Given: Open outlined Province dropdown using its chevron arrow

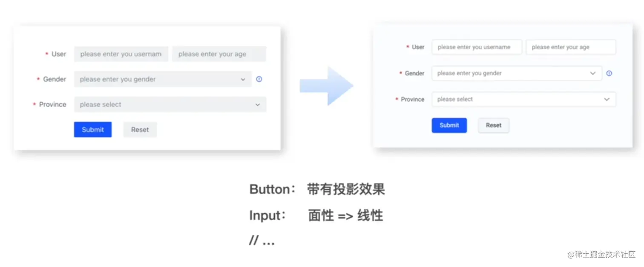Looking at the screenshot, I should pos(607,99).
